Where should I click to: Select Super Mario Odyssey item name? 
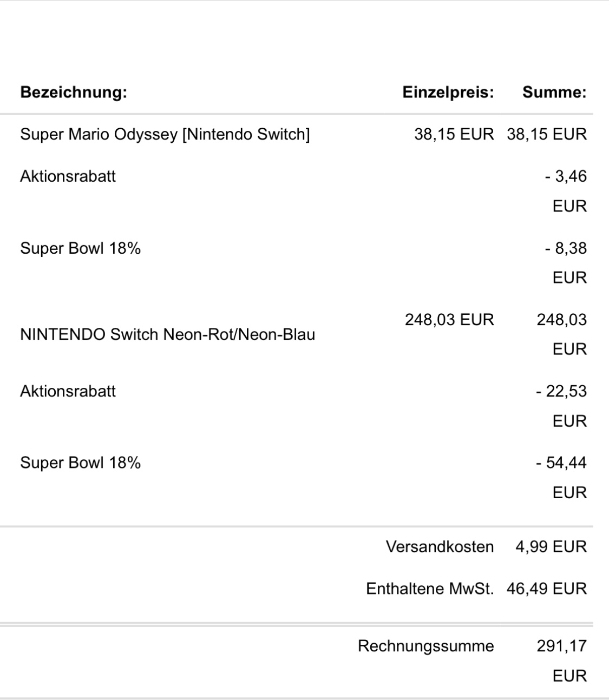tap(165, 135)
